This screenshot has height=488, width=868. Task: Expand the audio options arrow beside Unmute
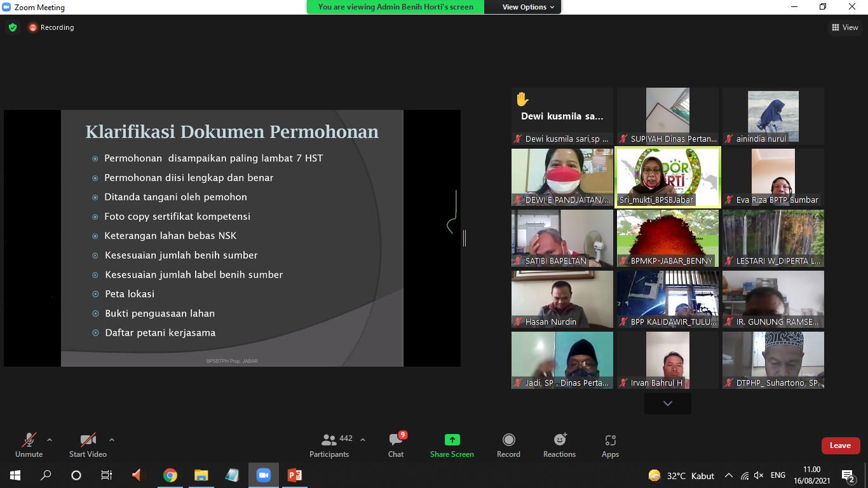tap(50, 440)
